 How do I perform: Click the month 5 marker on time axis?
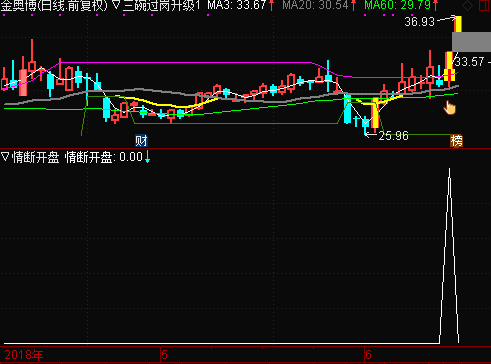pyautogui.click(x=164, y=355)
